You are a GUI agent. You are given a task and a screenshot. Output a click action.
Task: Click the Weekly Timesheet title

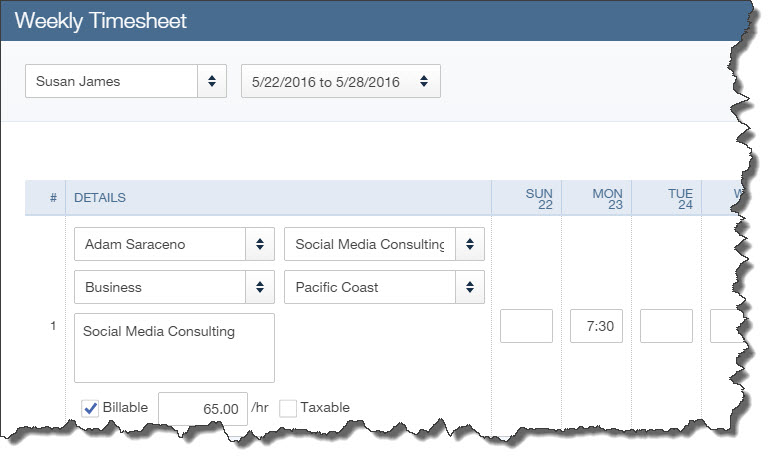[100, 21]
